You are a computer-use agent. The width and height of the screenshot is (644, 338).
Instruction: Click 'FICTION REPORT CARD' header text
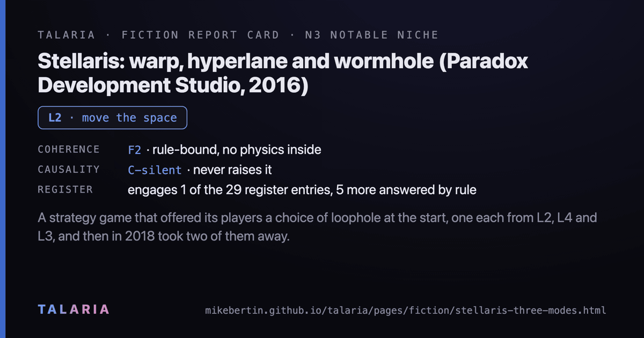tap(201, 35)
